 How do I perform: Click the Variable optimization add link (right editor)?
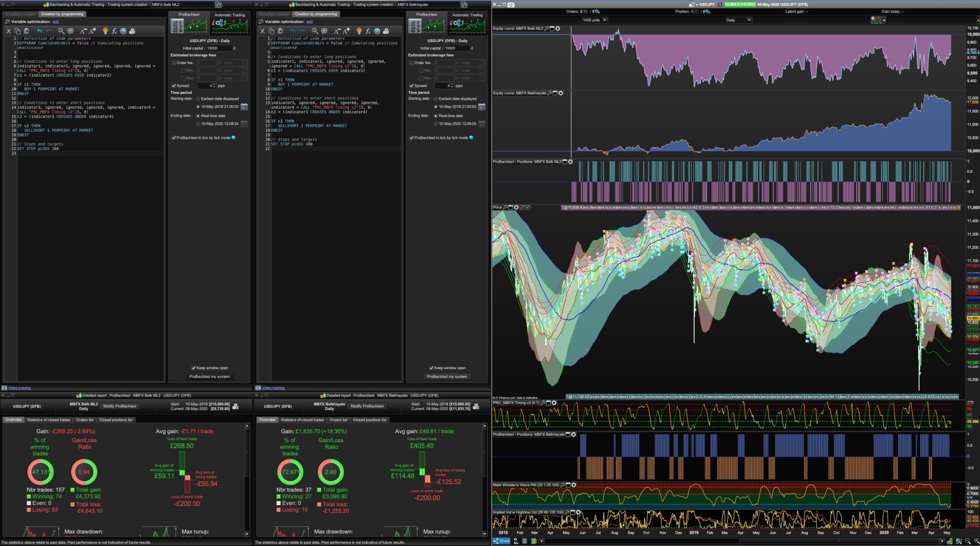click(x=309, y=22)
